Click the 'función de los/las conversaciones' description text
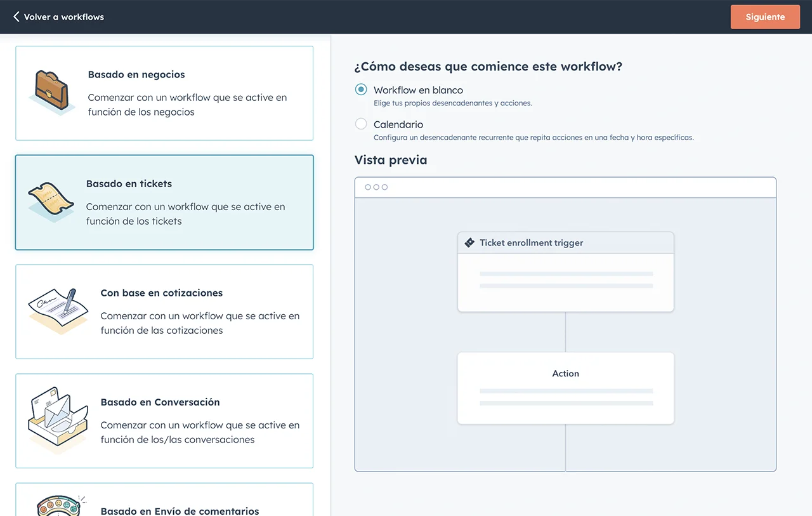 [178, 439]
